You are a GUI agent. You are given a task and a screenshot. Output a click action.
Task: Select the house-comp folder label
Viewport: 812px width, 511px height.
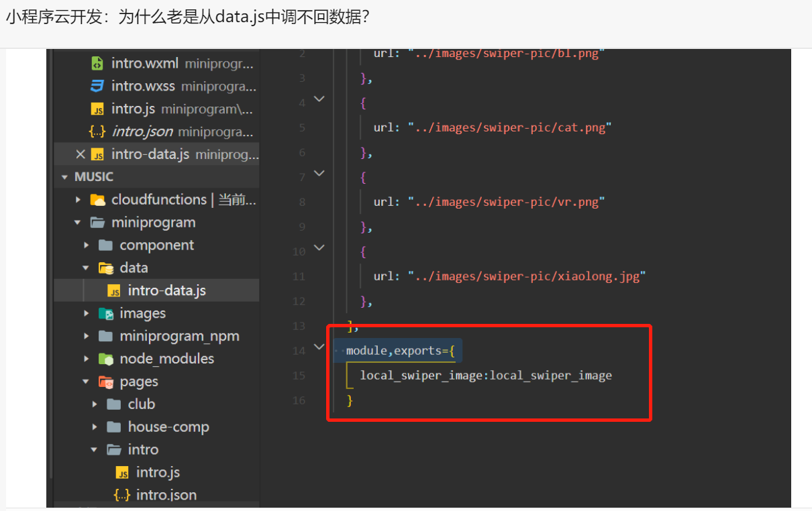(x=168, y=427)
